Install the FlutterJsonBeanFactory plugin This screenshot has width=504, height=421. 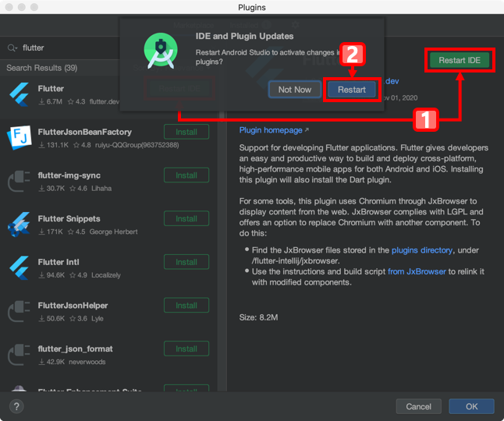click(x=186, y=132)
